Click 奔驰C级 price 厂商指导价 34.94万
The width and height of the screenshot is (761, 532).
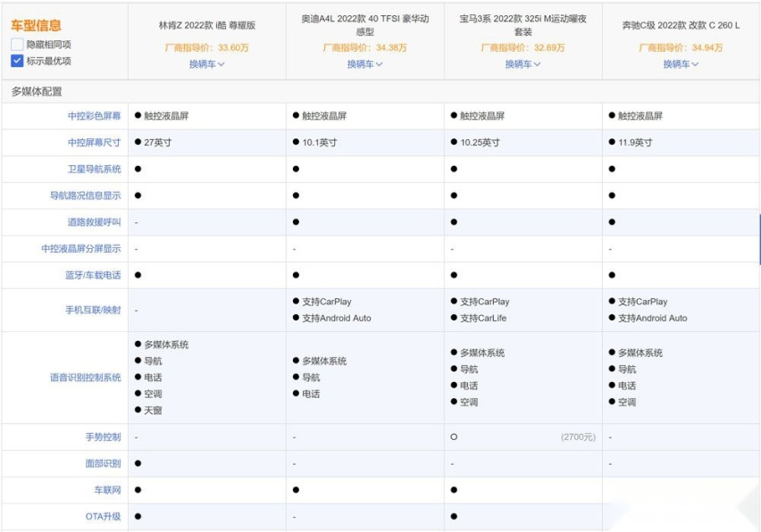681,47
